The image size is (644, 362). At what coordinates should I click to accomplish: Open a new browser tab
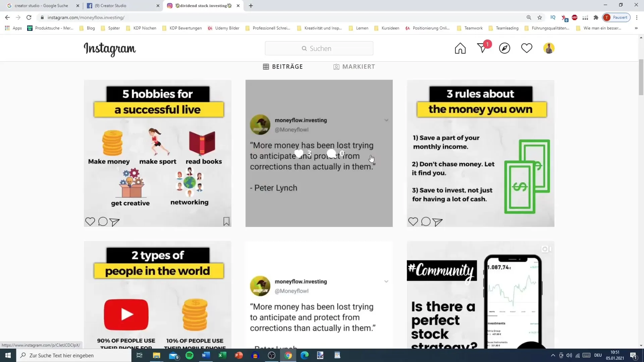(x=251, y=6)
